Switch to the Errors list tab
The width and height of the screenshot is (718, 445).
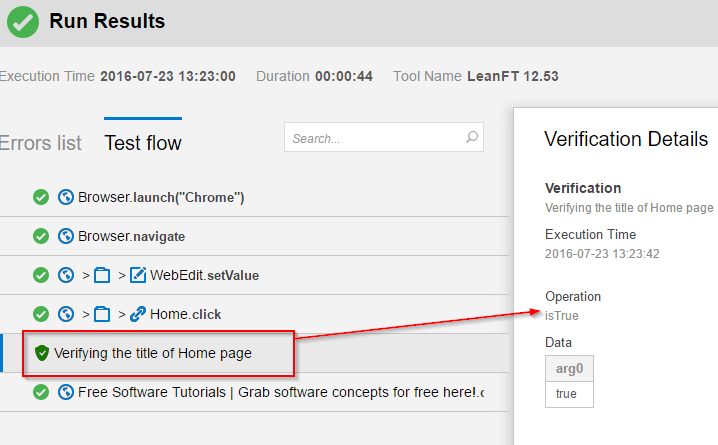click(40, 143)
